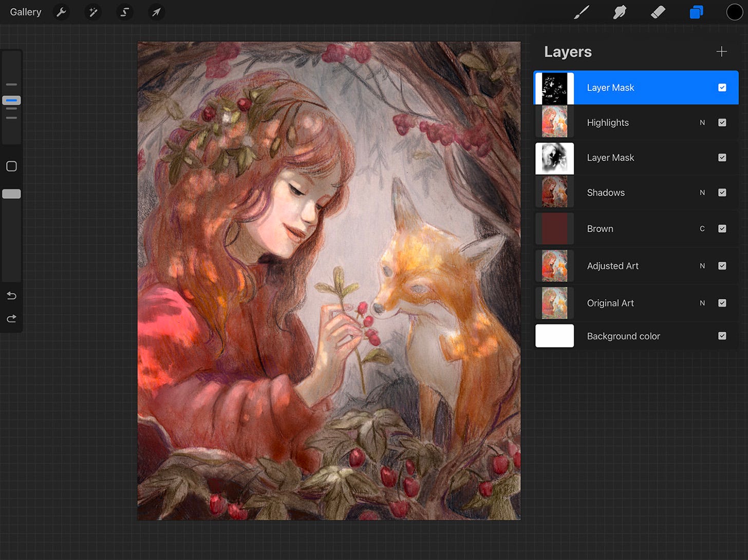Return to the Gallery
Image resolution: width=748 pixels, height=560 pixels.
[x=25, y=12]
